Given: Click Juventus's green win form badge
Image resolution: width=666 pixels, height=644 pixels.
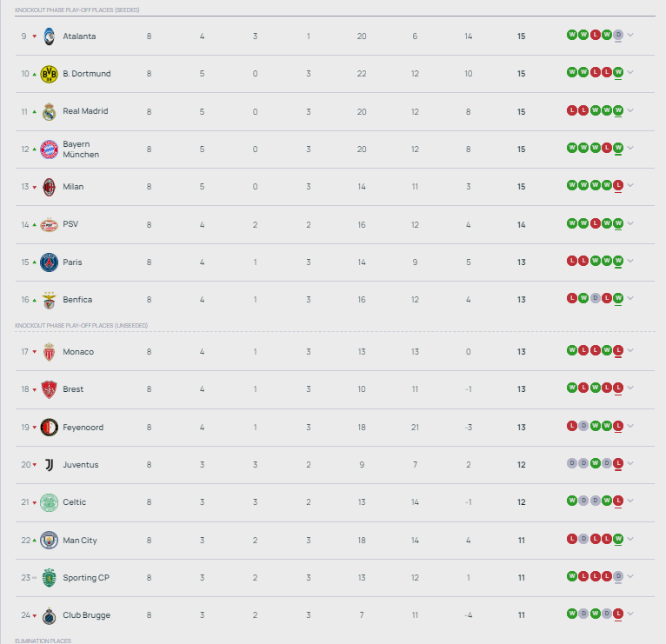Looking at the screenshot, I should [595, 465].
